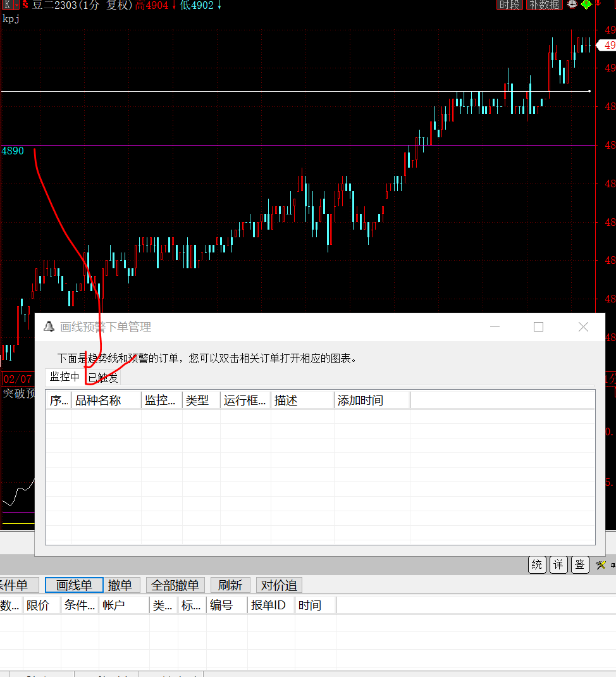616x677 pixels.
Task: Click the 02/07 date label on time axis
Action: click(x=17, y=379)
